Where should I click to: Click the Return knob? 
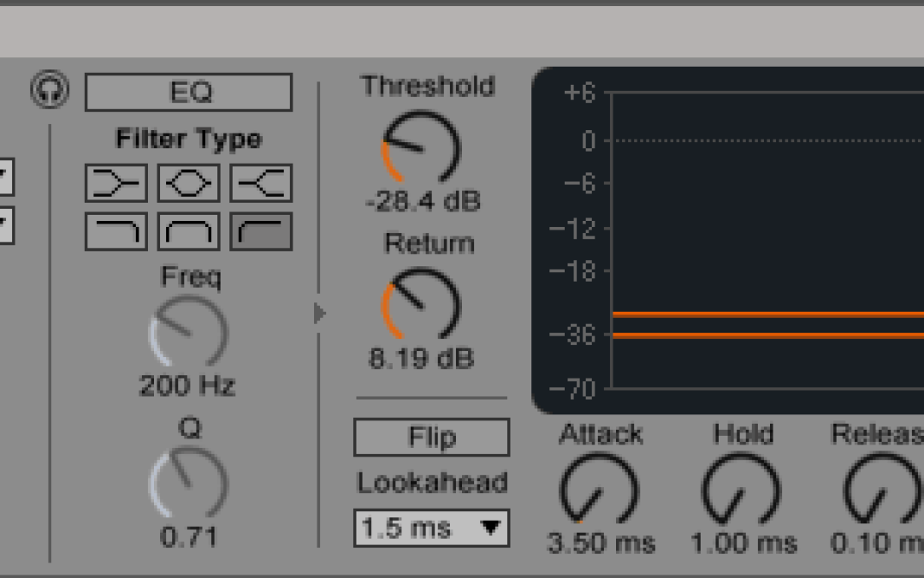coord(421,304)
